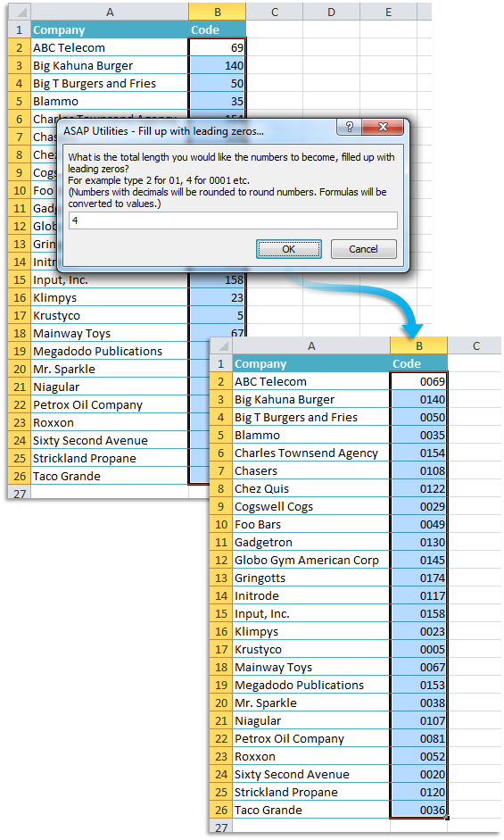Click the cell containing 0069
This screenshot has height=840, width=504.
pos(419,381)
